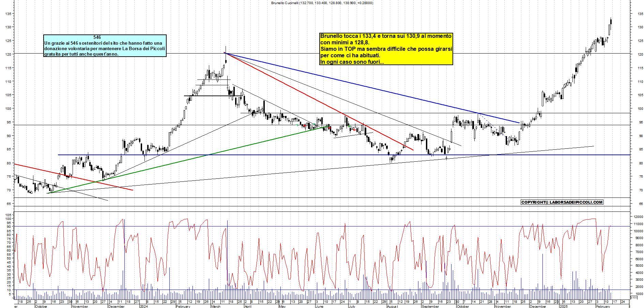Click the "August" month label on time axis
The width and height of the screenshot is (644, 308).
(x=393, y=306)
